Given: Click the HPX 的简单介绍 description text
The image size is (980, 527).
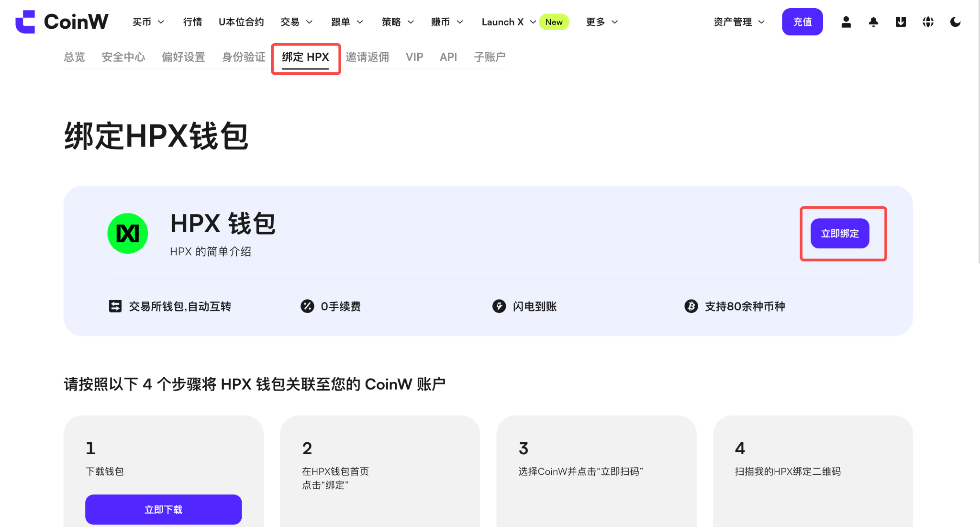Looking at the screenshot, I should coord(211,252).
